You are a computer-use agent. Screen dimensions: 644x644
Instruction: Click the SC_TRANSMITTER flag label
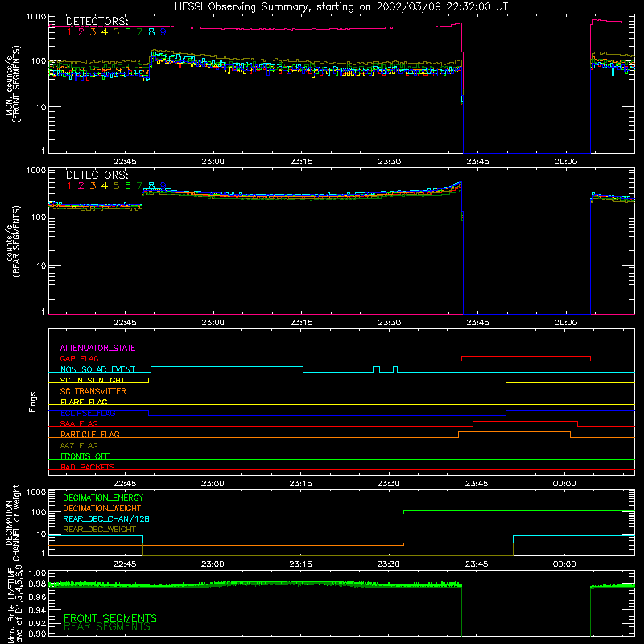[93, 391]
